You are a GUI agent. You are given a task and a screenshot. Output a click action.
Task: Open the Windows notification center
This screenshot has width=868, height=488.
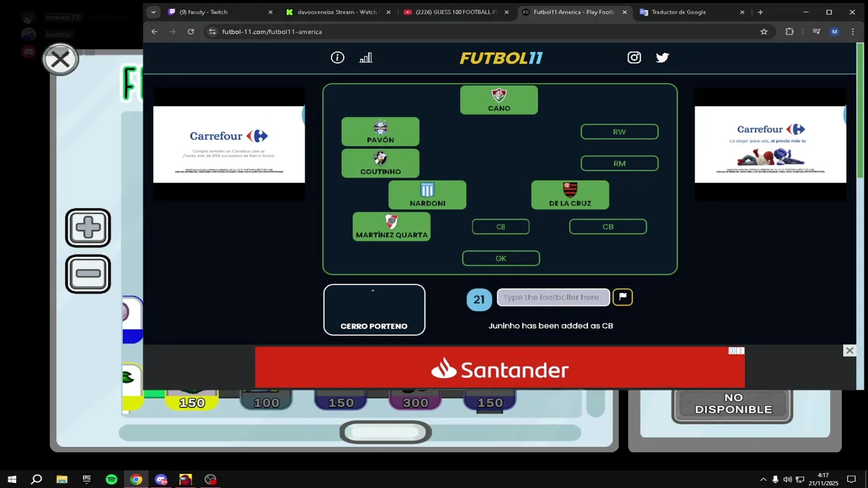click(851, 479)
